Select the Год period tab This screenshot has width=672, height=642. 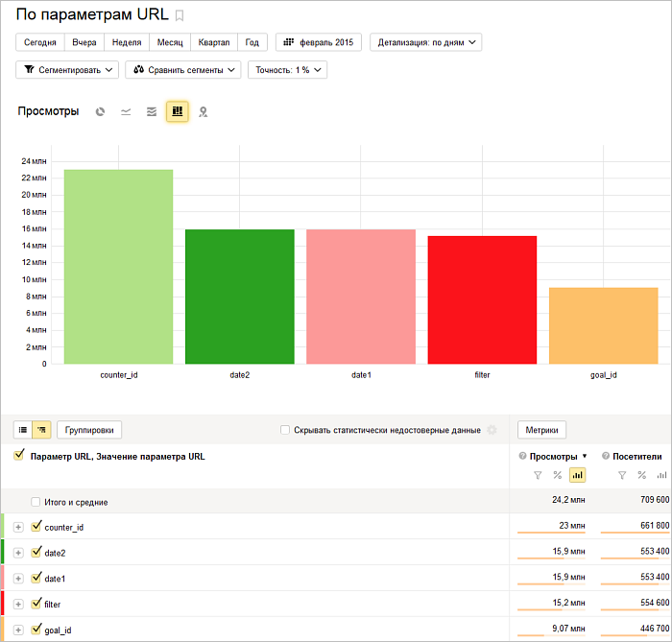tap(252, 42)
